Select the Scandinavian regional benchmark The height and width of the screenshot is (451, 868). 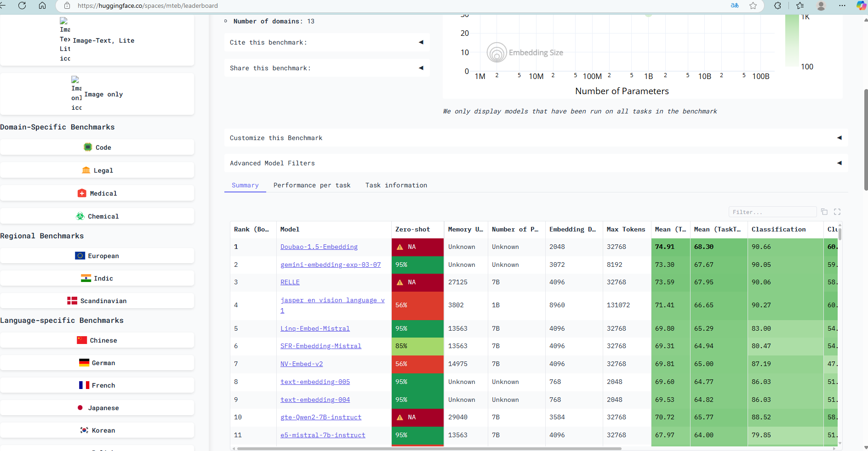click(x=97, y=301)
